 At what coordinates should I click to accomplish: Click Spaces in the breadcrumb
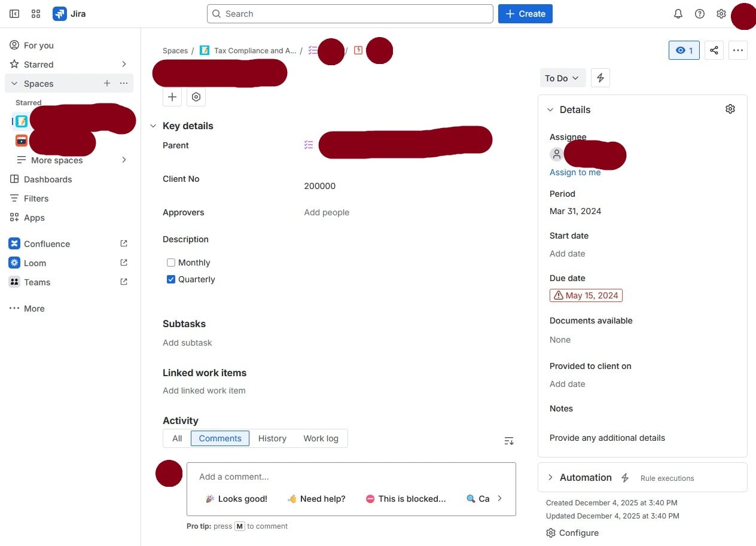pyautogui.click(x=175, y=51)
